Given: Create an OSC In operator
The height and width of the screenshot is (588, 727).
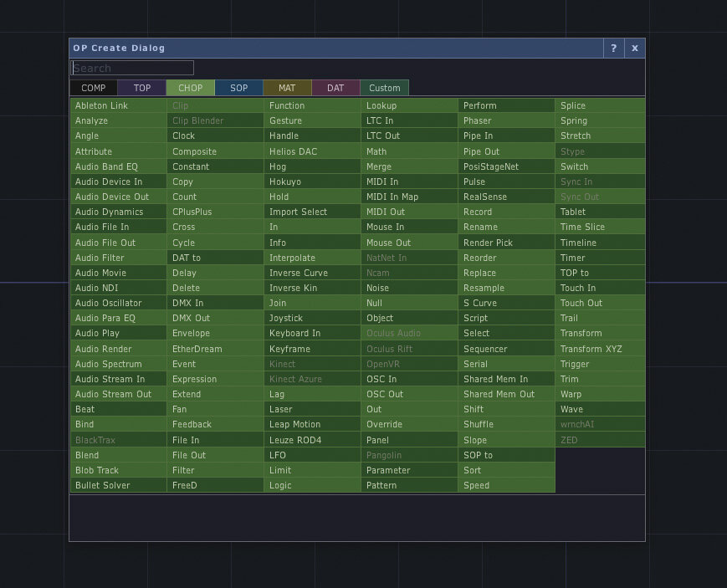Looking at the screenshot, I should 409,379.
